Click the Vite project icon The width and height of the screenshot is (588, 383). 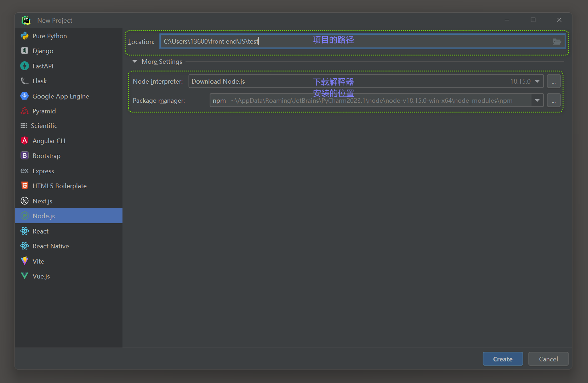(x=24, y=261)
